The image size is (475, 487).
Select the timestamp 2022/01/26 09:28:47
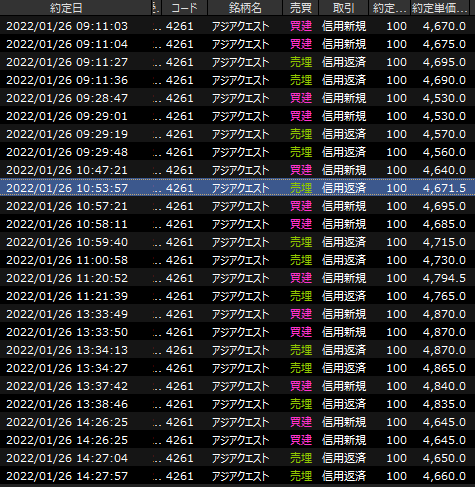67,98
